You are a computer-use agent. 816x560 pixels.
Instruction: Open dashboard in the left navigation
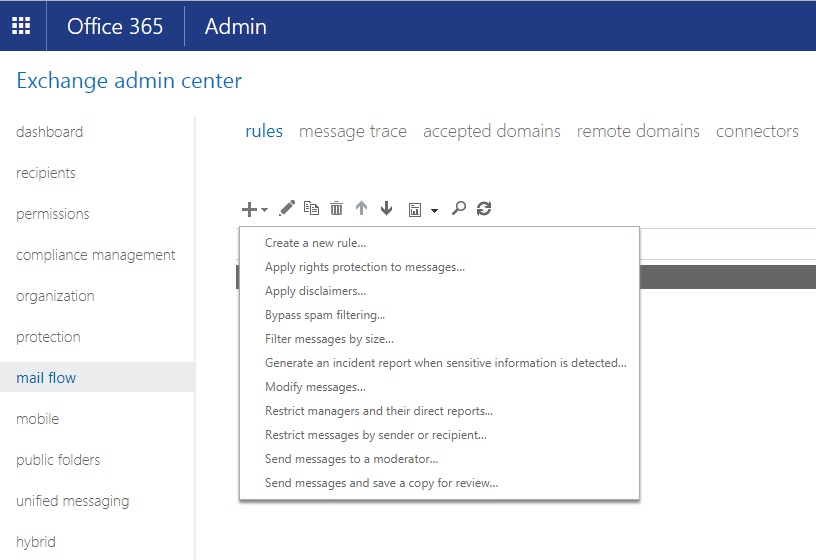tap(49, 132)
